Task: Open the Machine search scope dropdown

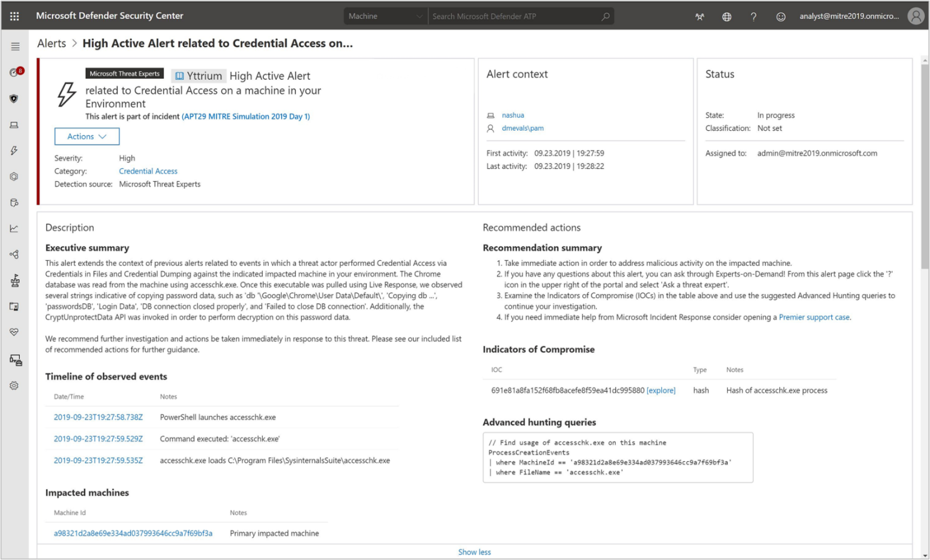Action: [x=385, y=16]
